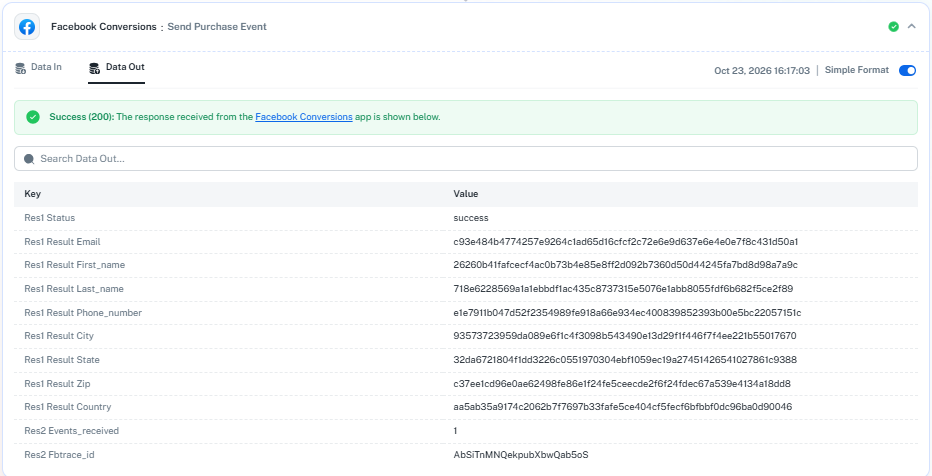932x476 pixels.
Task: Click the Value column header
Action: click(x=465, y=194)
